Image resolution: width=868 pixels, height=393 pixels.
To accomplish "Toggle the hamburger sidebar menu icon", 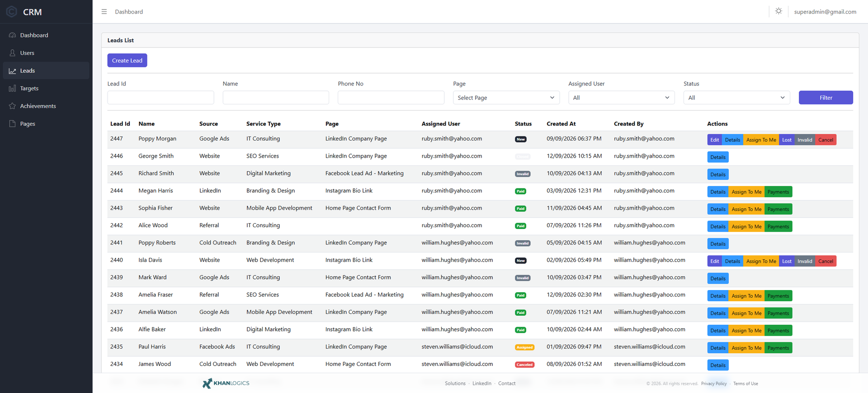I will click(104, 12).
